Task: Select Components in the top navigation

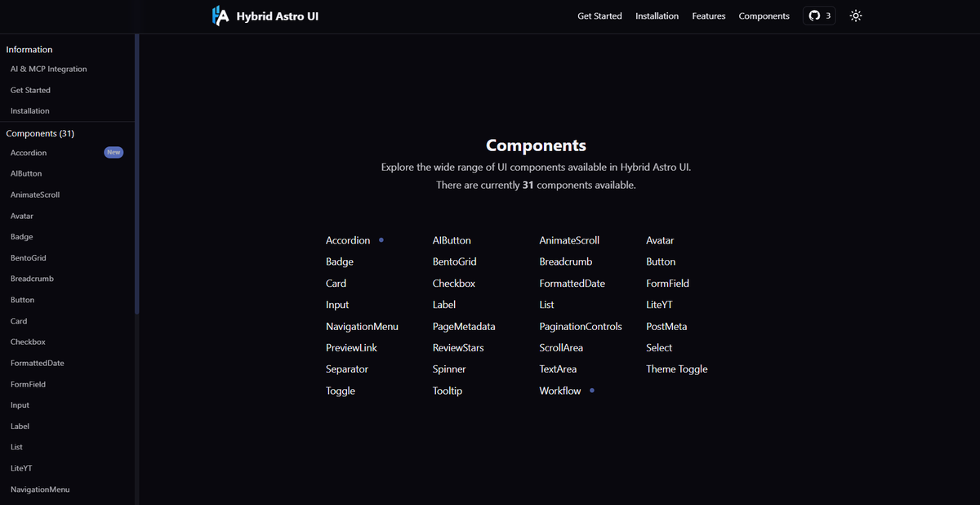Action: pyautogui.click(x=764, y=16)
